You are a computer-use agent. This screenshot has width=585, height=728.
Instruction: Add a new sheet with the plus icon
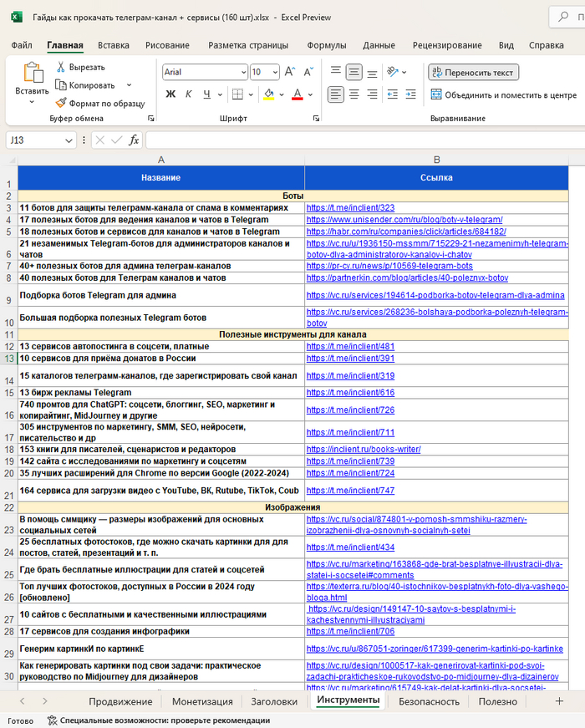coord(559,701)
